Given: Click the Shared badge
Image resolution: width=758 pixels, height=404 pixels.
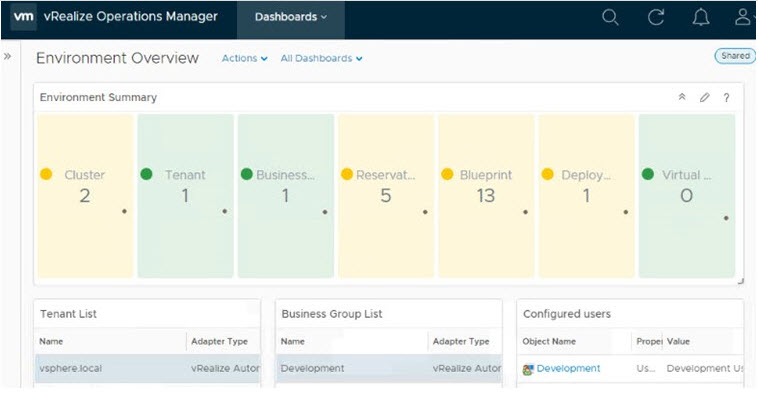Looking at the screenshot, I should click(x=735, y=56).
